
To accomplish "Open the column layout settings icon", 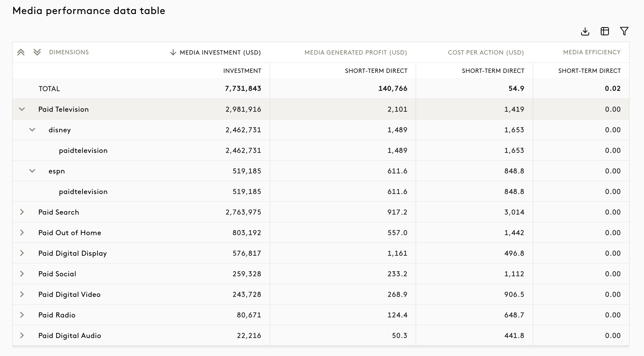I will (x=605, y=31).
